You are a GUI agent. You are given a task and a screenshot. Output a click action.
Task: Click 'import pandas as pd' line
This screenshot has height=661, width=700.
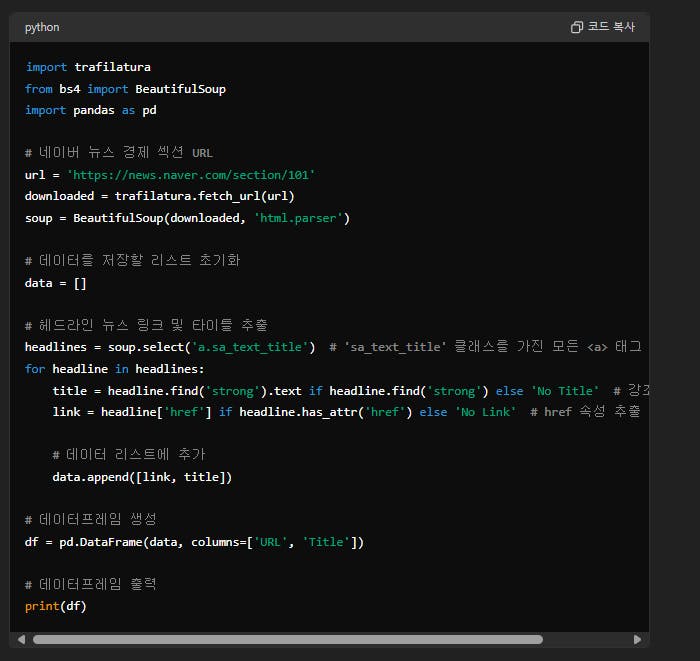91,110
